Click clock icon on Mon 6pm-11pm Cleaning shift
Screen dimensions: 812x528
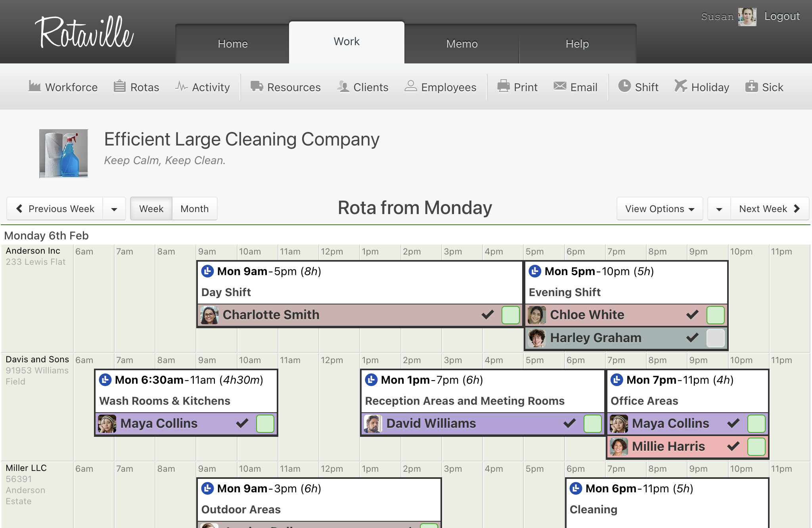[x=576, y=488]
